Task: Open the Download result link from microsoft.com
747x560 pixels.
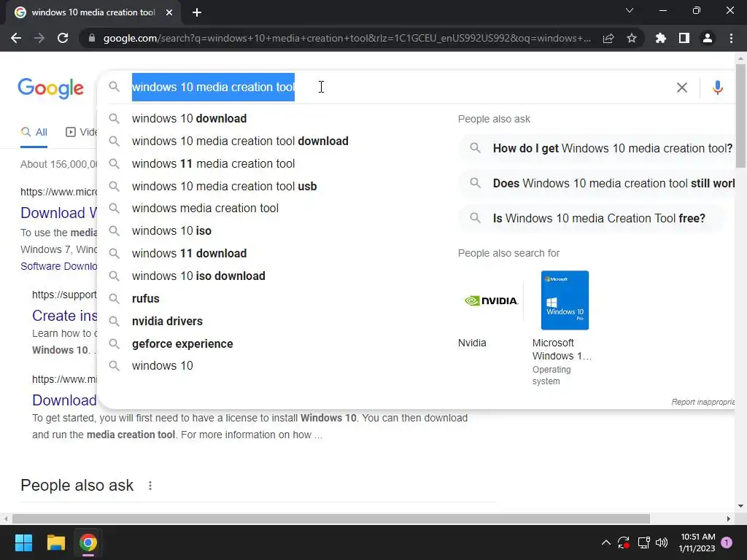Action: pos(59,213)
